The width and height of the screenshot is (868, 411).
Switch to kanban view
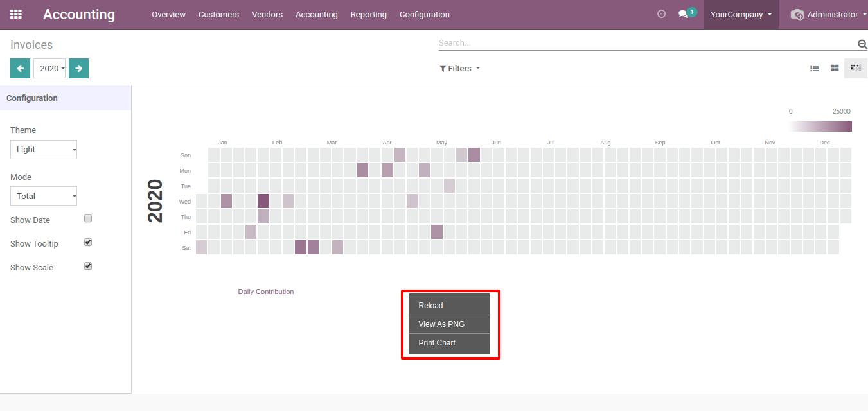click(x=835, y=68)
